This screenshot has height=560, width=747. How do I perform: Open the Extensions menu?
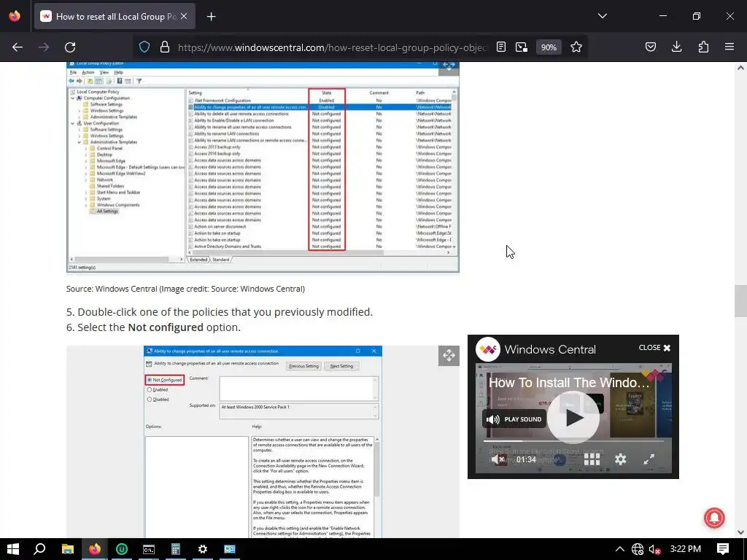[x=703, y=47]
